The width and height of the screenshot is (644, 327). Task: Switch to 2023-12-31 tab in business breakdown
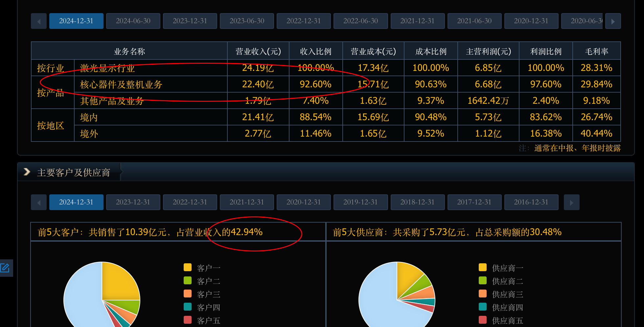pyautogui.click(x=190, y=21)
